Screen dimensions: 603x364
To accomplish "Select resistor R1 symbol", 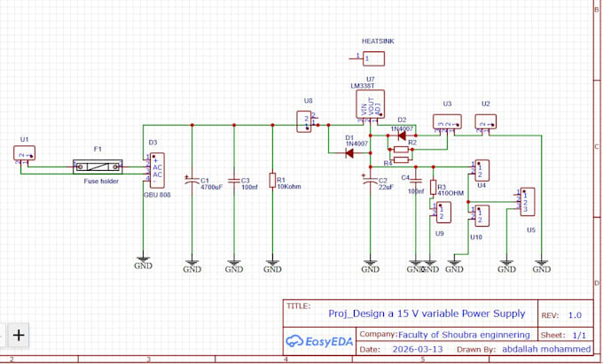I will pos(272,180).
